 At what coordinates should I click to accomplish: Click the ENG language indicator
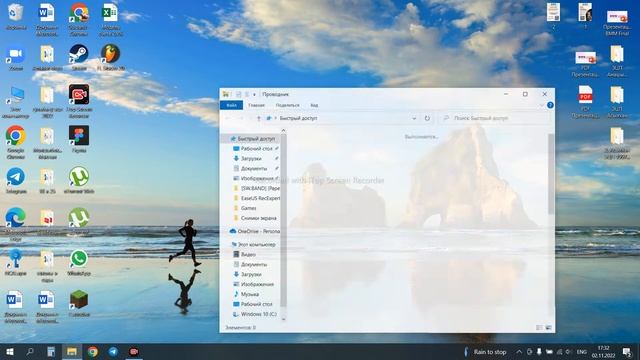pos(582,351)
